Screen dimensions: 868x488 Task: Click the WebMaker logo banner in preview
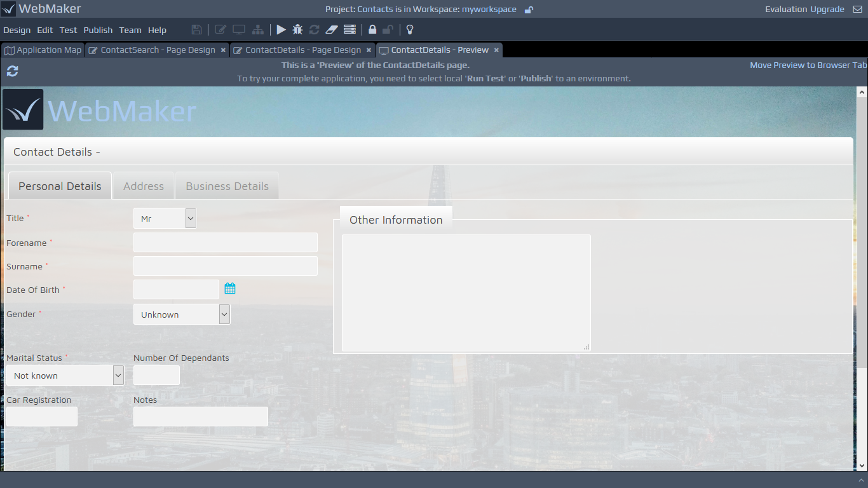(100, 110)
